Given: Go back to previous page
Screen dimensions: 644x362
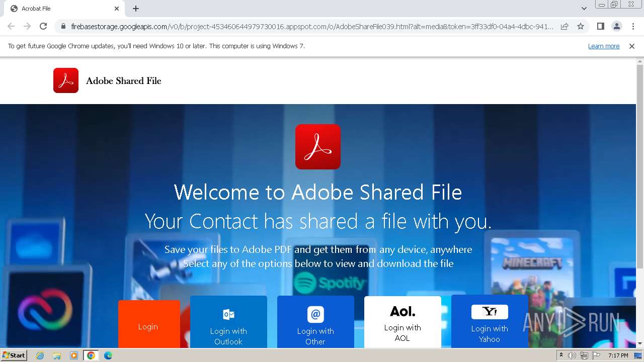Looking at the screenshot, I should tap(11, 26).
